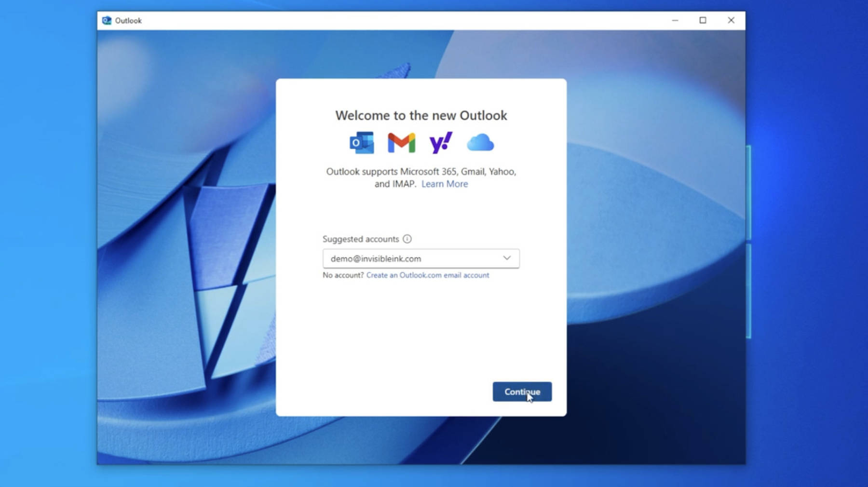Continue to the next setup step

[522, 392]
